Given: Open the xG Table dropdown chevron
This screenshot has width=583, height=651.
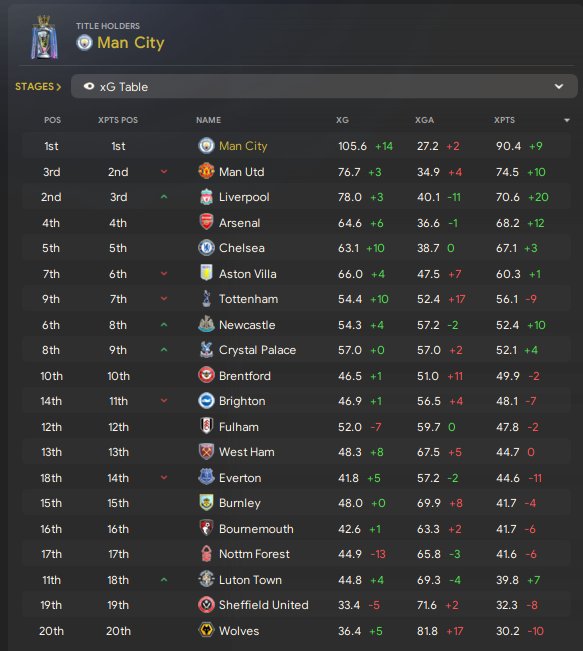Looking at the screenshot, I should tap(559, 86).
